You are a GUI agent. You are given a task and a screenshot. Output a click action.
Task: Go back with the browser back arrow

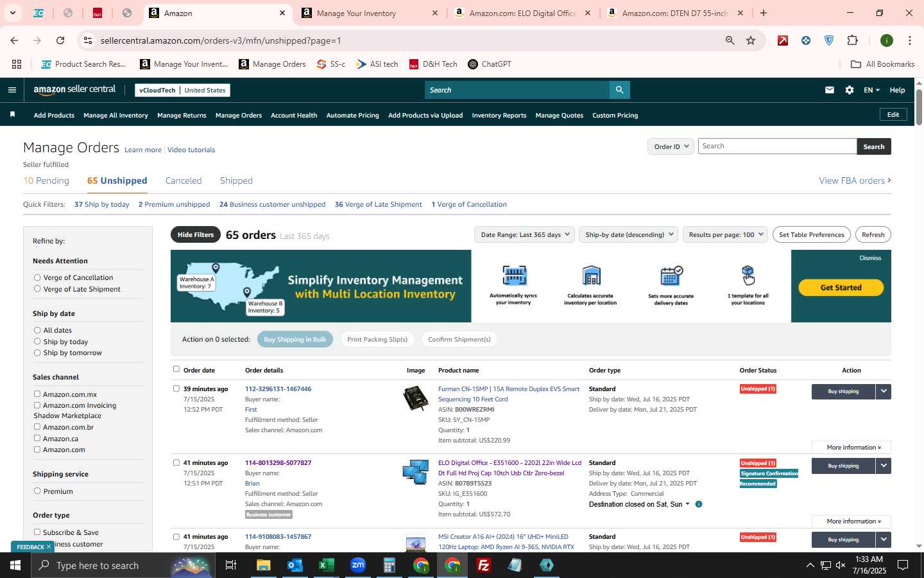click(x=14, y=40)
